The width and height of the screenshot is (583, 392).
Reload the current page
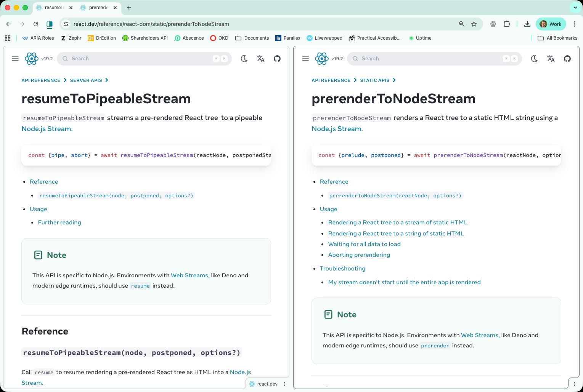pos(36,24)
